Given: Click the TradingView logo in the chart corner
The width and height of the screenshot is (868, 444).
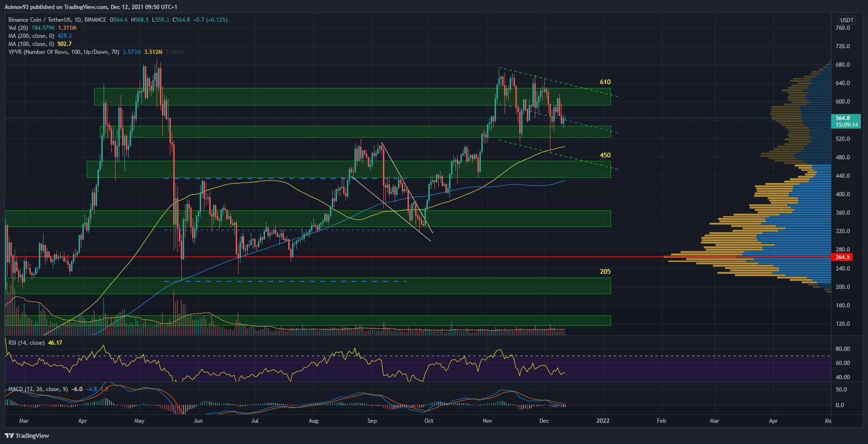Looking at the screenshot, I should [x=27, y=435].
